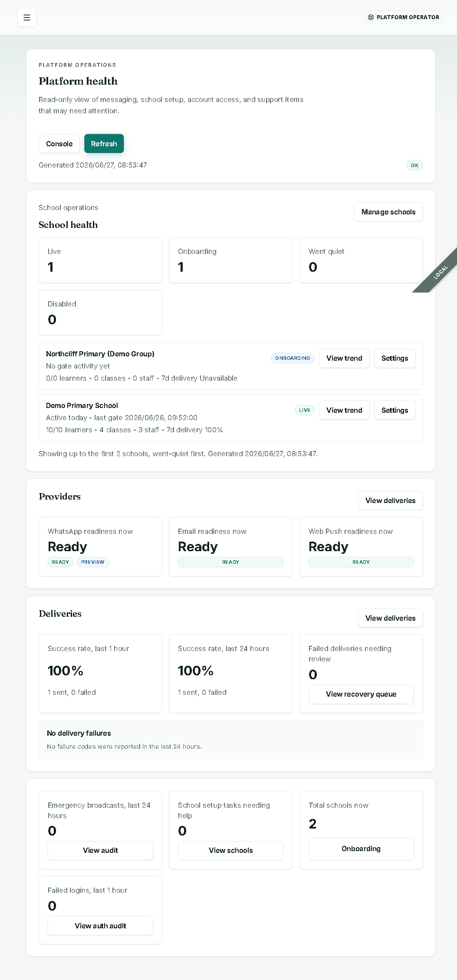Screen dimensions: 457x980
Task: Click the PREVIEW badge under WhatsApp readiness
Action: tap(93, 562)
